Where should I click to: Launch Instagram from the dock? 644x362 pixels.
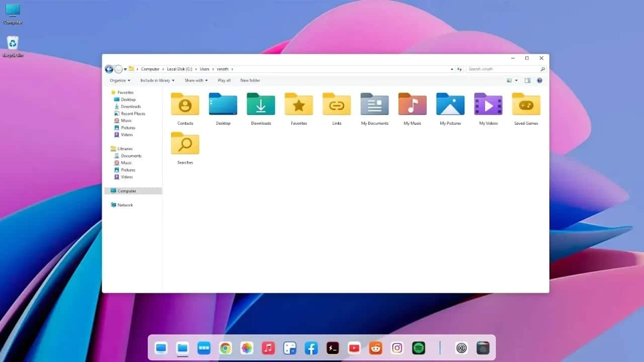(x=397, y=348)
